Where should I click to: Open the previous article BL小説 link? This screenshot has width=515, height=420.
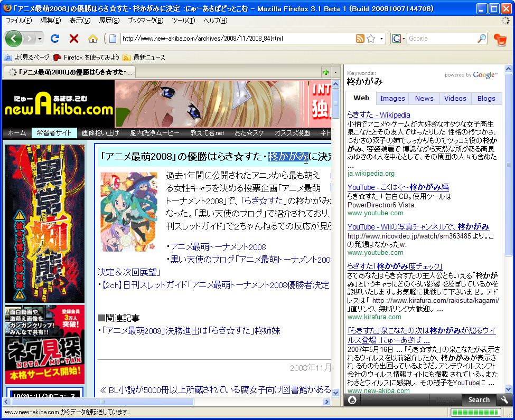pyautogui.click(x=215, y=390)
